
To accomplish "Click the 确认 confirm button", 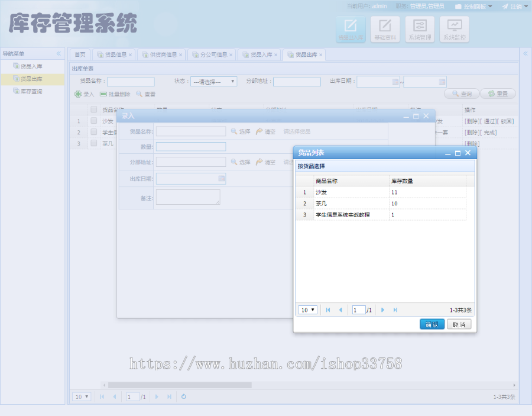I will coord(432,324).
